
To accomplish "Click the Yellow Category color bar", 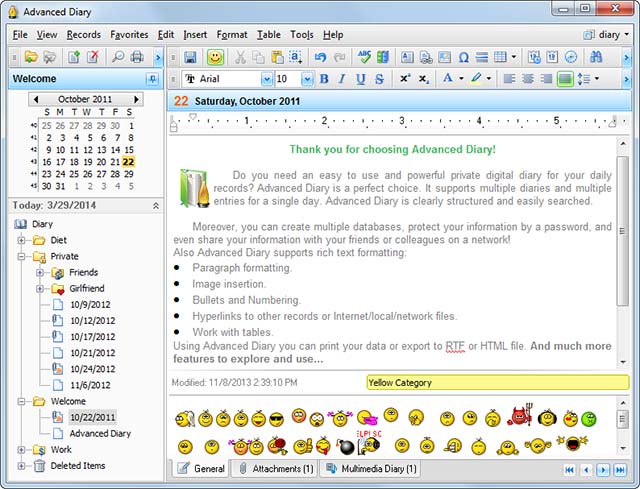I will 498,382.
